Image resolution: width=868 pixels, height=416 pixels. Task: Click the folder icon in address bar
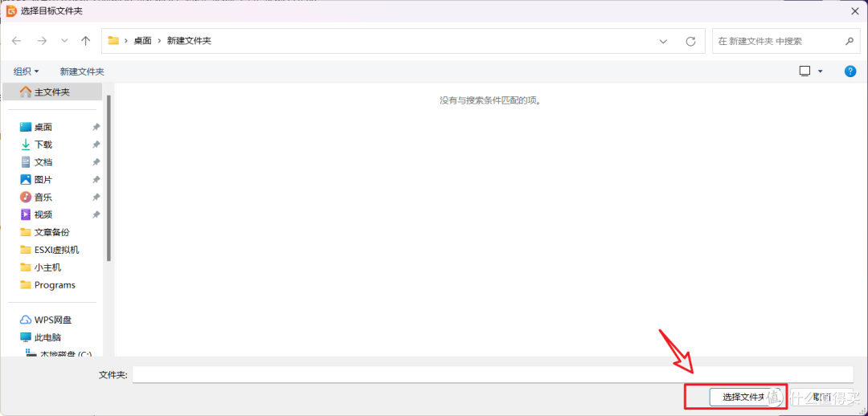(113, 40)
